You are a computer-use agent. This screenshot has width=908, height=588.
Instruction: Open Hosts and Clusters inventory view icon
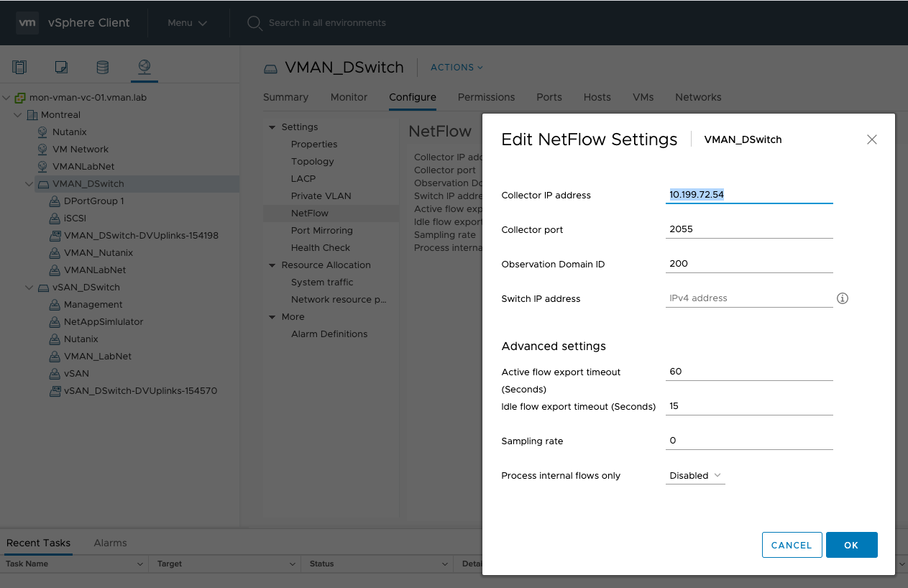[20, 67]
